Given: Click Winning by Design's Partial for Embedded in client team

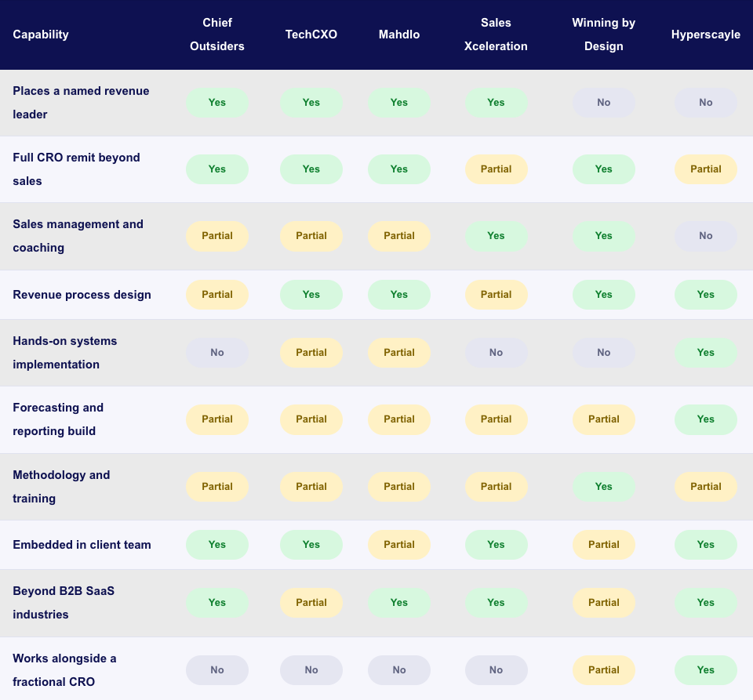Looking at the screenshot, I should coord(604,545).
